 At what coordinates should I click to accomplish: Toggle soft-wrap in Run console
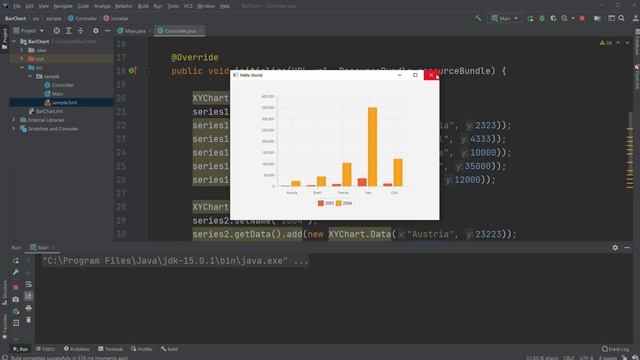[29, 284]
